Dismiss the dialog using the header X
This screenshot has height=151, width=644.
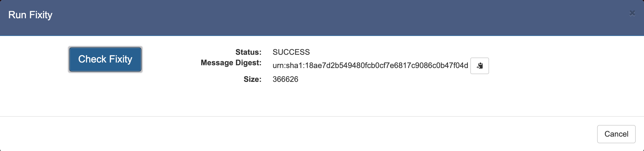632,13
